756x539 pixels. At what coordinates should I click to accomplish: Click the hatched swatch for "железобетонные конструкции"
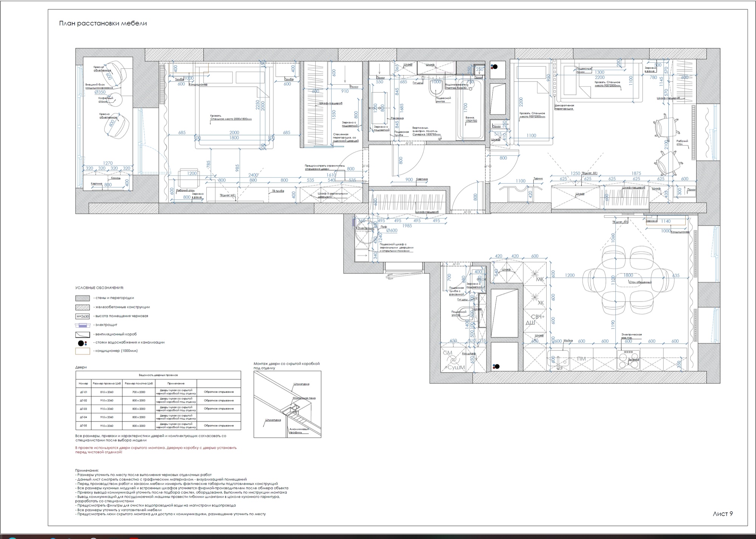[82, 307]
